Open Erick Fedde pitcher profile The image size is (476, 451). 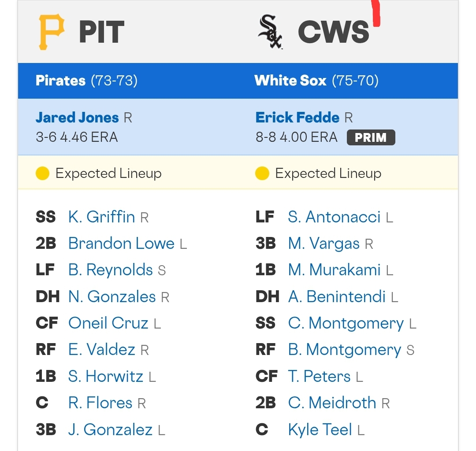pyautogui.click(x=297, y=118)
